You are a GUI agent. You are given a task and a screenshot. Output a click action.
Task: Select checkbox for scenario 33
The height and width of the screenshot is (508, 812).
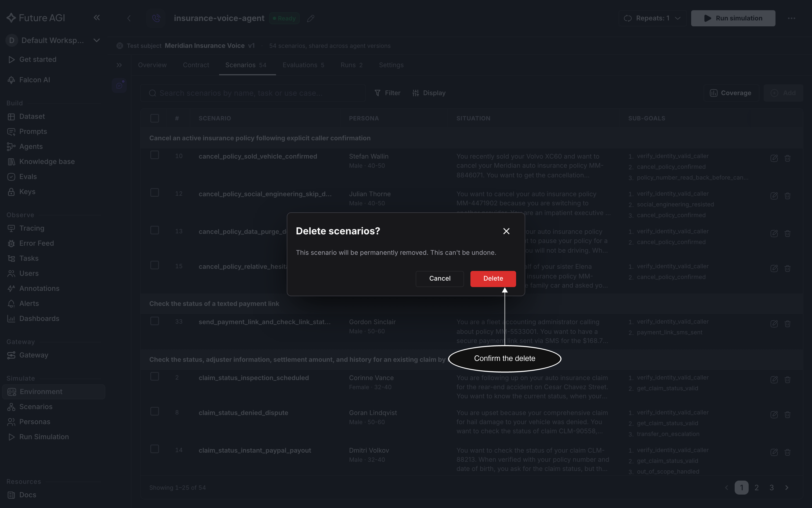pyautogui.click(x=155, y=321)
